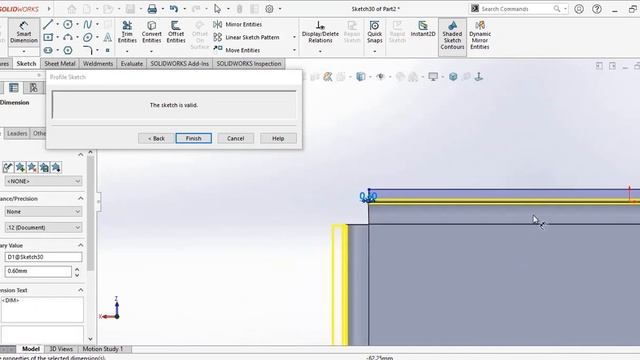The image size is (640, 360).
Task: Select the Straight Slot tool
Action: pyautogui.click(x=48, y=50)
